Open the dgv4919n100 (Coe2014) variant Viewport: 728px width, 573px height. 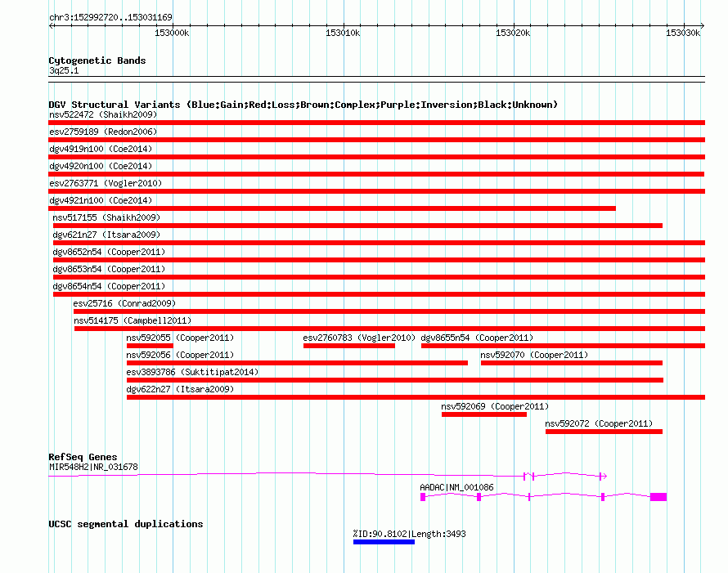click(101, 149)
